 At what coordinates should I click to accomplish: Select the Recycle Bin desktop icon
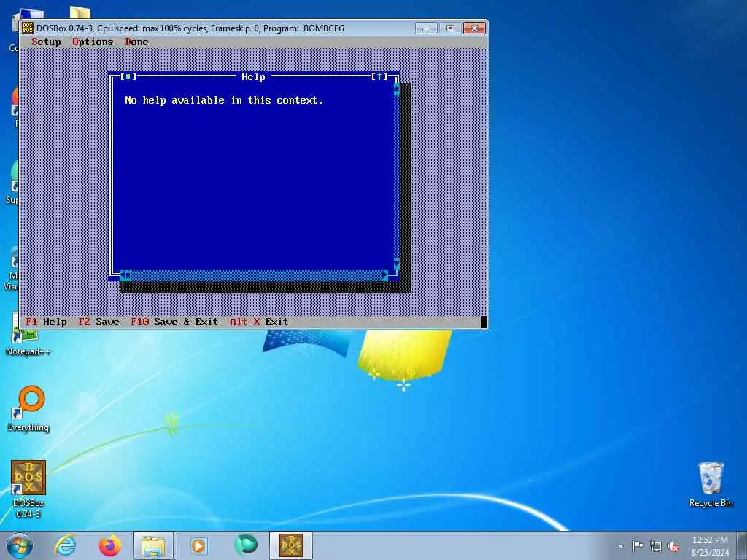(711, 484)
